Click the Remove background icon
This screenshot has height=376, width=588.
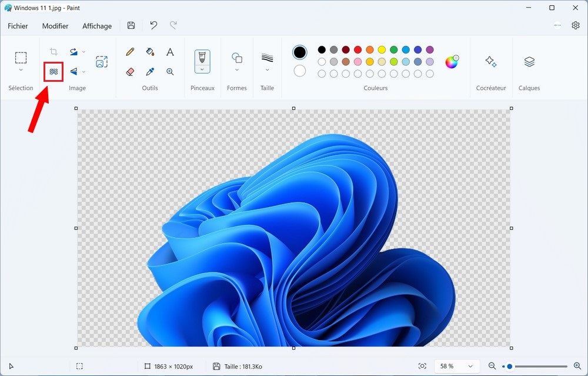click(x=54, y=72)
